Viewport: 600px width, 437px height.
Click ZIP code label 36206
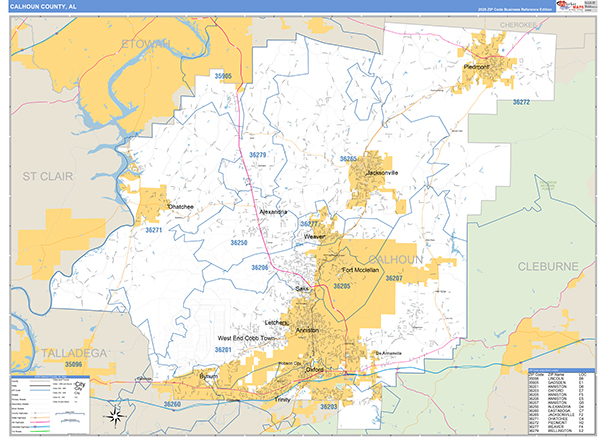260,267
